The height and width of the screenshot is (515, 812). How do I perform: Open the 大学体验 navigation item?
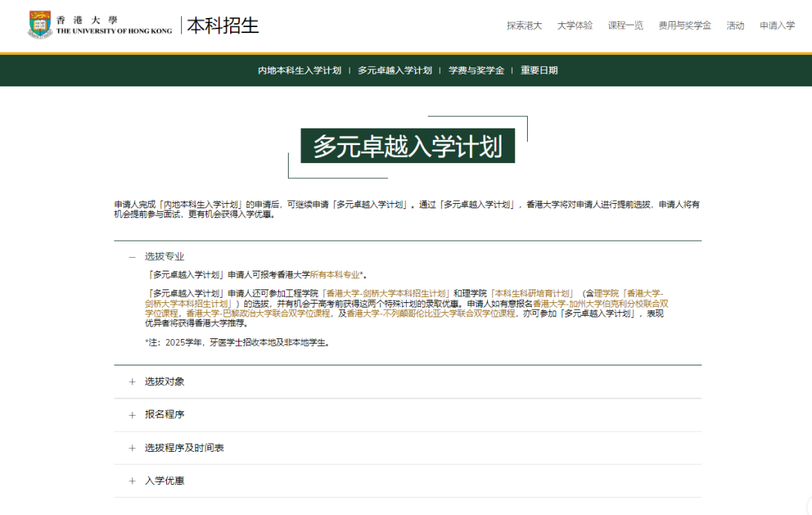(574, 26)
